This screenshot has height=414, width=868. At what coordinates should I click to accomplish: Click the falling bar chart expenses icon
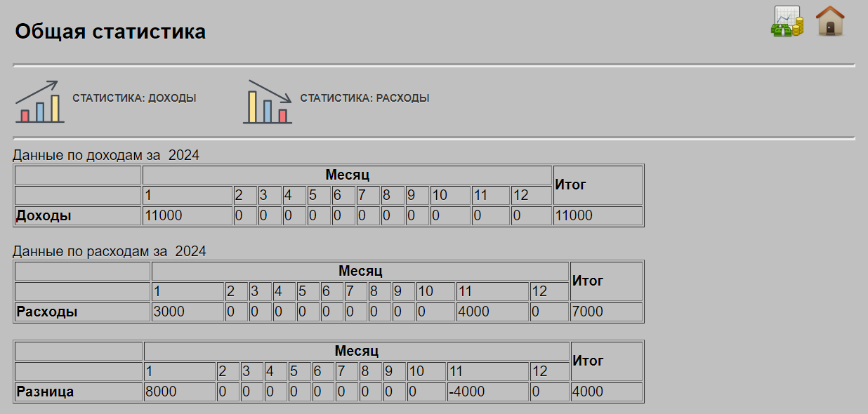tap(268, 102)
